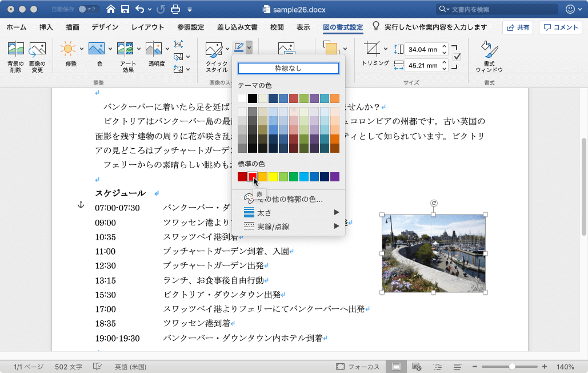Image resolution: width=588 pixels, height=373 pixels.
Task: Pick the red 赤 standard color swatch
Action: coord(253,177)
